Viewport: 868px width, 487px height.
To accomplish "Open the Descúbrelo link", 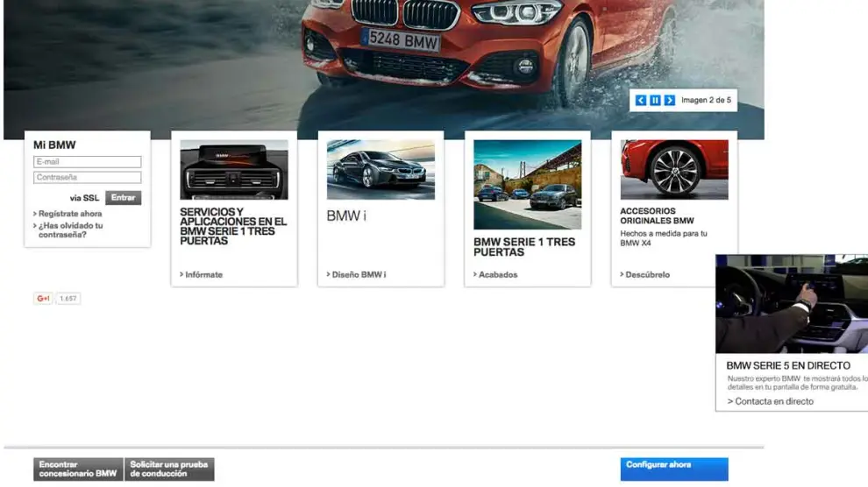I will (647, 275).
